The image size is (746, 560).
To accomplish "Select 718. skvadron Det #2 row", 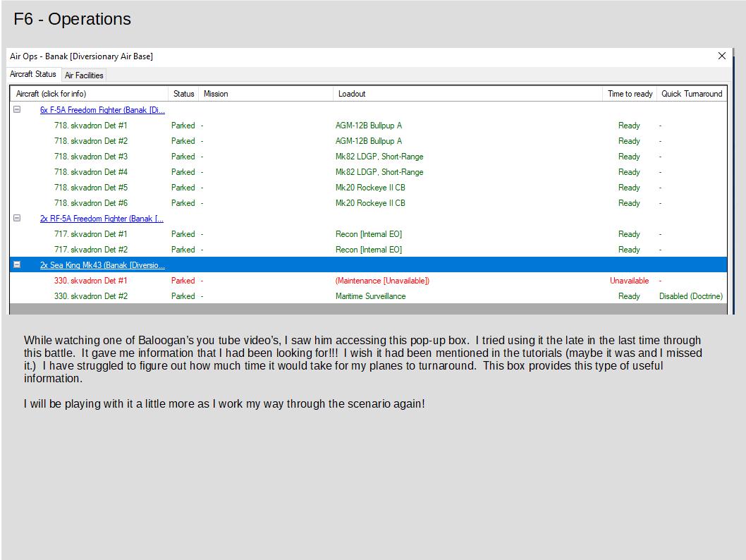I will (368, 141).
